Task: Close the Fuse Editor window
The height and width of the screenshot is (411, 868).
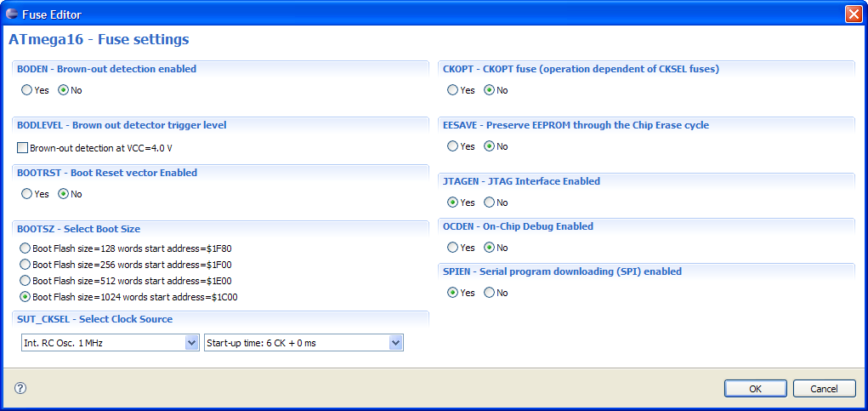Action: tap(853, 14)
